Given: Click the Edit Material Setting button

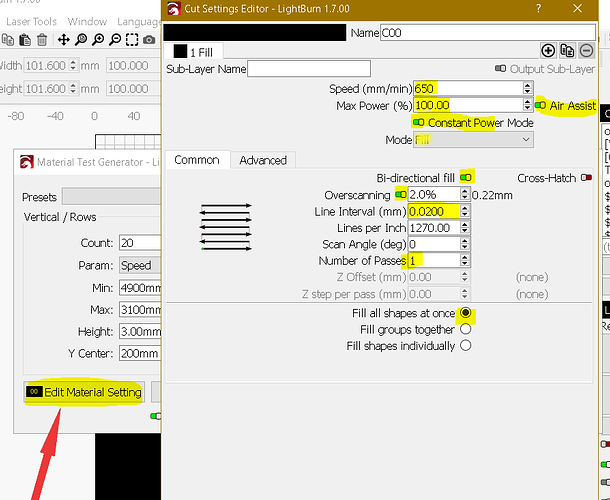Looking at the screenshot, I should coord(84,392).
